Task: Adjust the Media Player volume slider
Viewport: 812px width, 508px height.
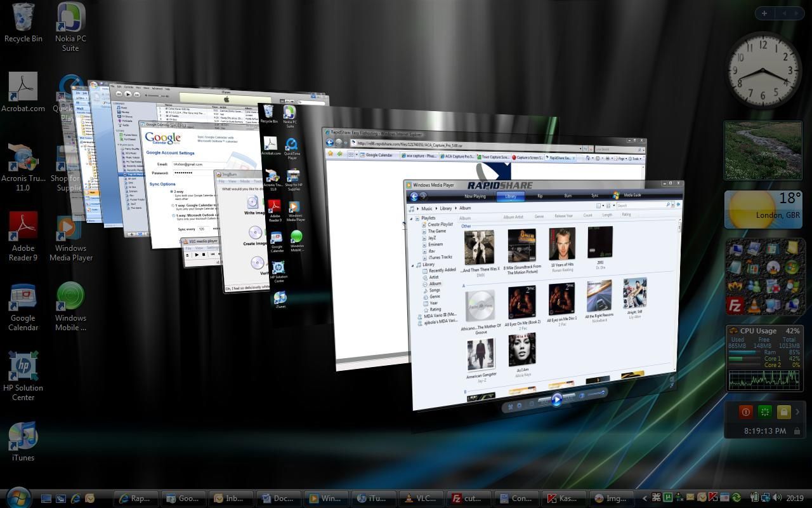Action: click(596, 394)
